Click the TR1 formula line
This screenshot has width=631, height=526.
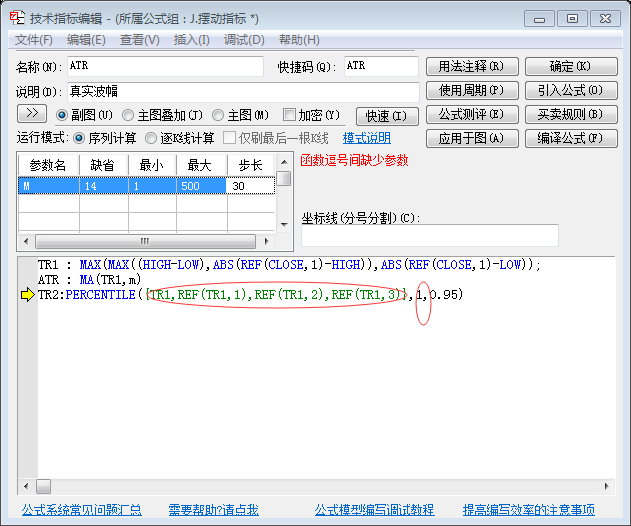(x=289, y=265)
